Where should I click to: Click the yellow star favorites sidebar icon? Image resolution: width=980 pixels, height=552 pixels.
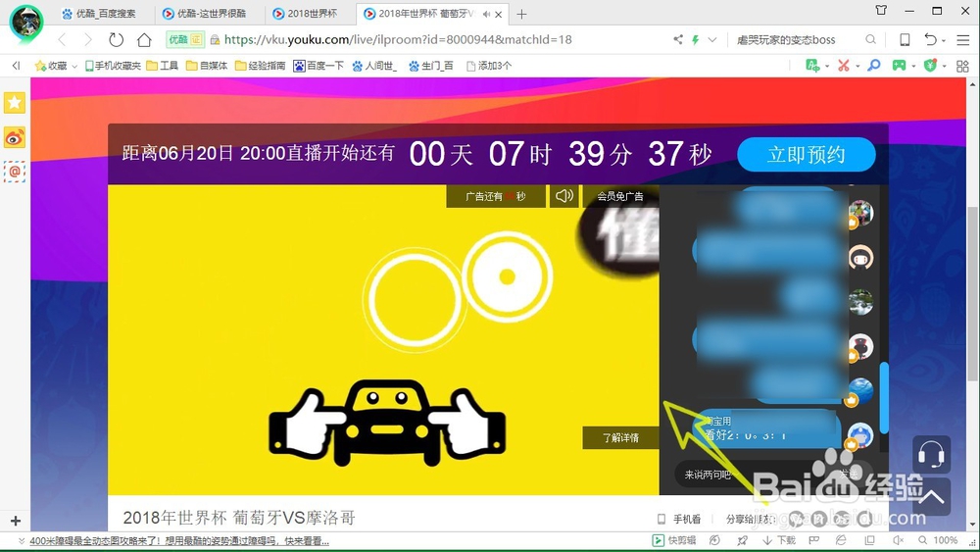coord(15,103)
